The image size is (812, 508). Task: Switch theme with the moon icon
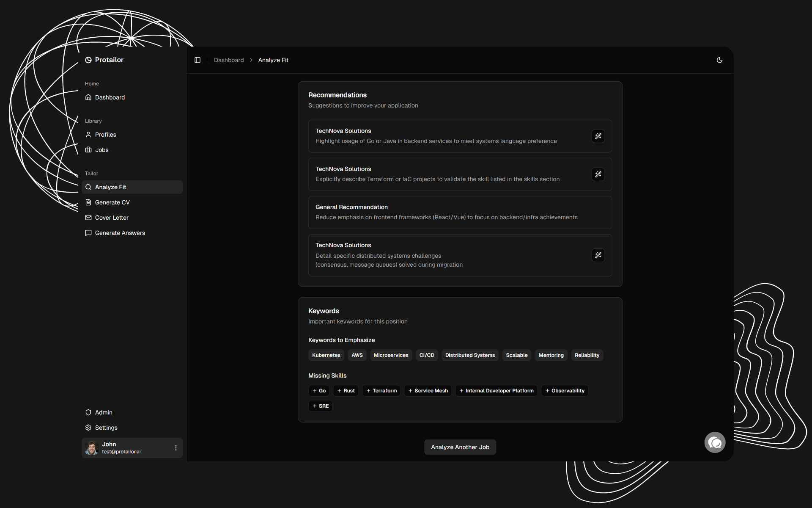[x=719, y=60]
